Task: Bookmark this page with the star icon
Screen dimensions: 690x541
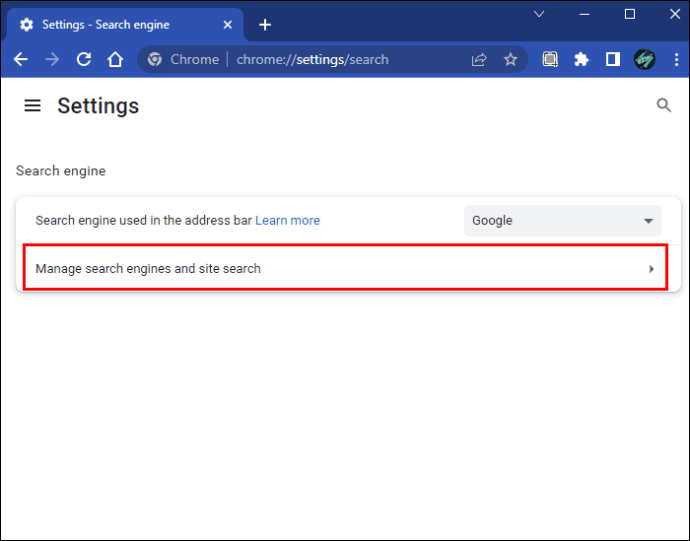Action: point(510,59)
